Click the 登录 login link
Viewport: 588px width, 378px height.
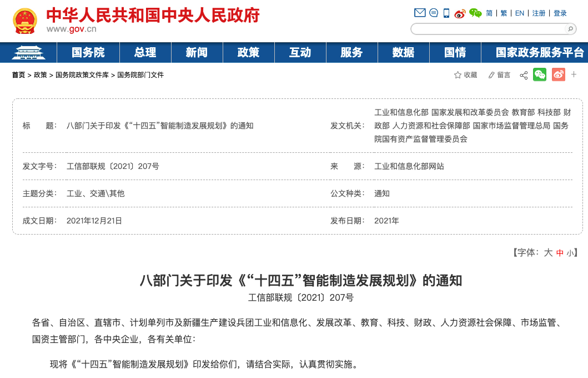[560, 12]
